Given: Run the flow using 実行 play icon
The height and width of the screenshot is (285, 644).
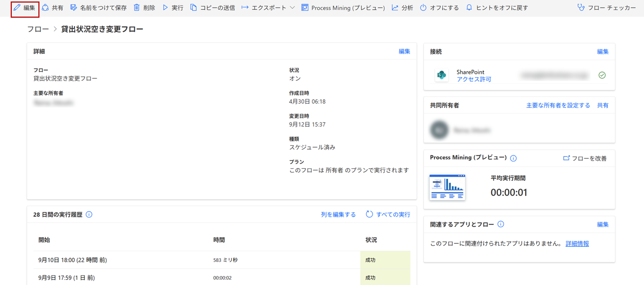Looking at the screenshot, I should coord(173,8).
